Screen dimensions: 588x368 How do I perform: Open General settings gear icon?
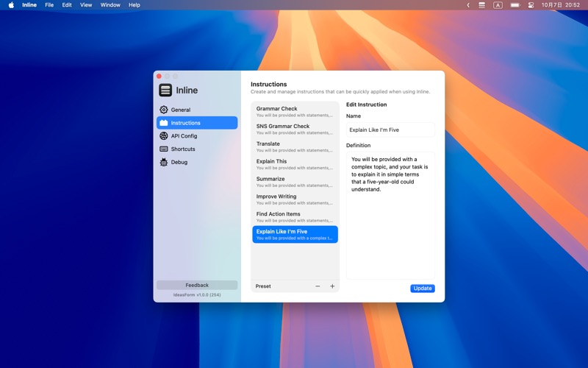coord(164,110)
